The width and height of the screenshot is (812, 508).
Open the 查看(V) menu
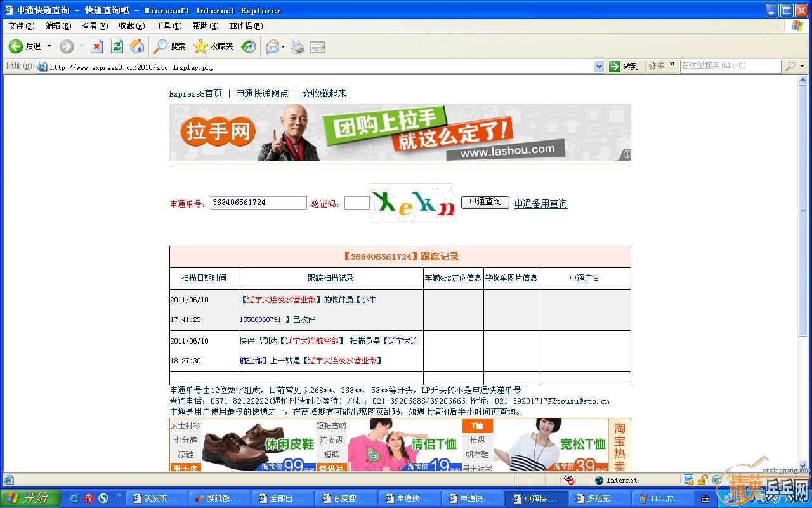[95, 26]
